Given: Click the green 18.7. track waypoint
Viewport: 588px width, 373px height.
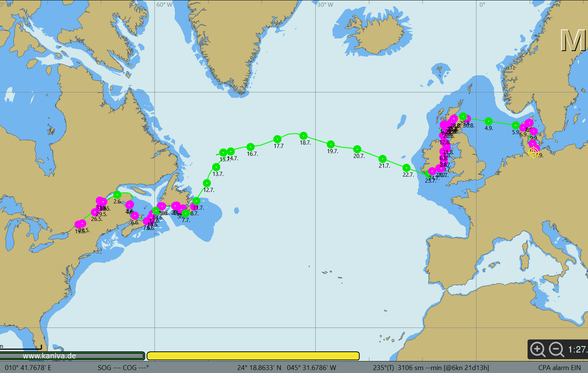Looking at the screenshot, I should 303,136.
